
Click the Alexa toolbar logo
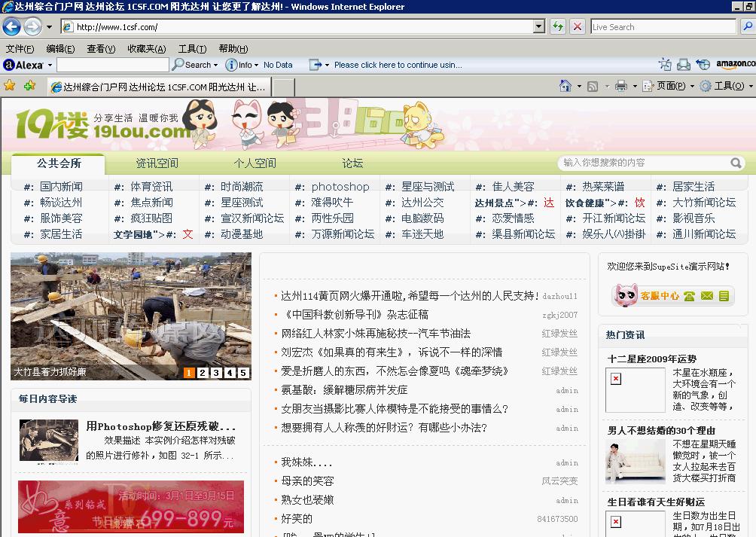pyautogui.click(x=23, y=65)
